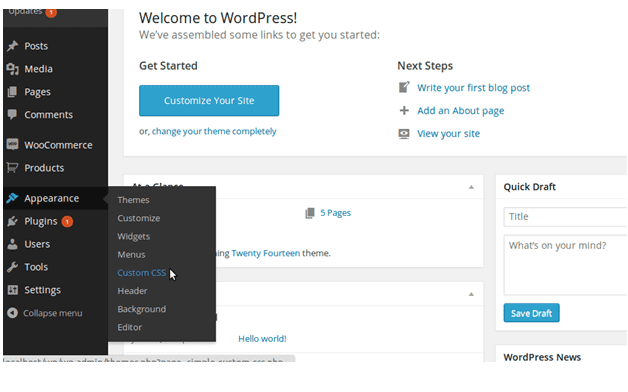This screenshot has width=628, height=392.
Task: Click the Next Steps heading
Action: pyautogui.click(x=425, y=66)
